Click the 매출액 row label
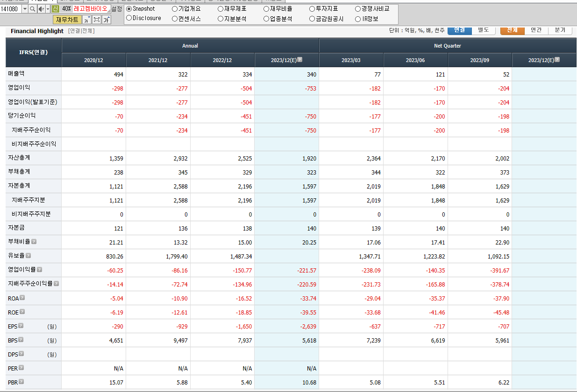577x392 pixels. pos(17,74)
